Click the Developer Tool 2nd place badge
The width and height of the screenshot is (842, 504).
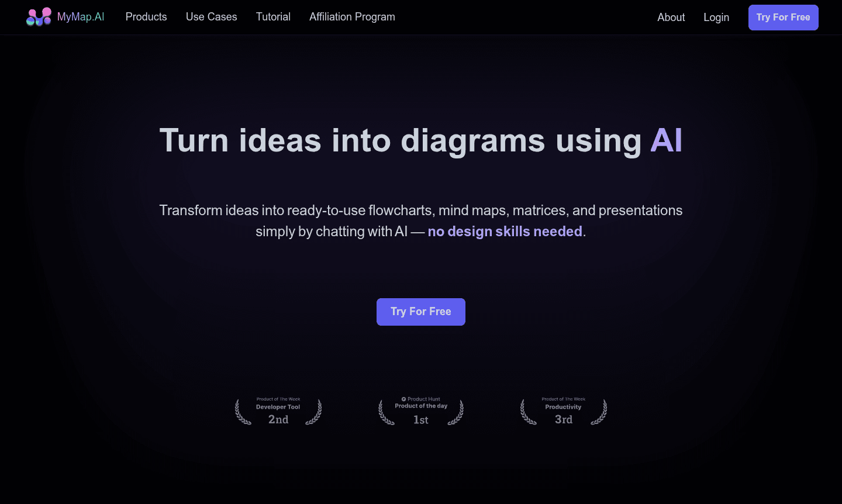click(x=278, y=411)
